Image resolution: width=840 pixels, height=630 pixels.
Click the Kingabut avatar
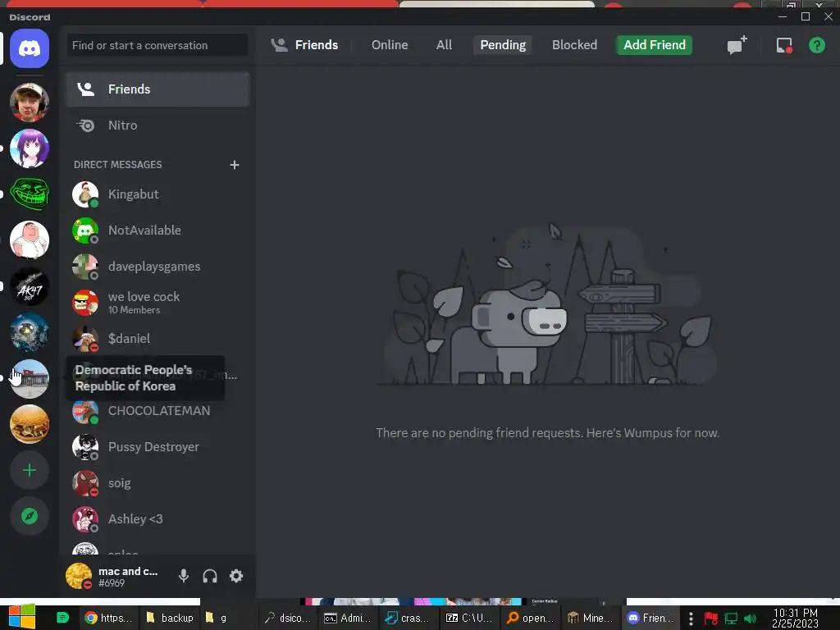tap(85, 194)
